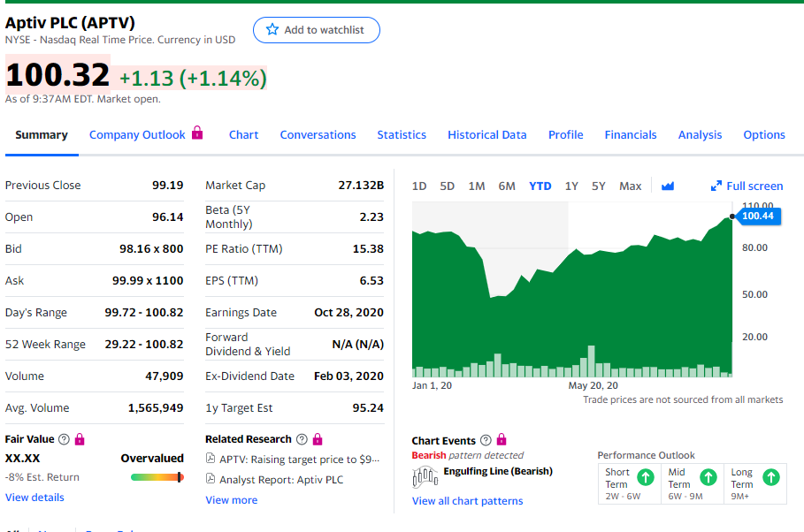This screenshot has width=804, height=532.
Task: Click the Engulfing Line candlestick pattern icon
Action: (x=425, y=477)
